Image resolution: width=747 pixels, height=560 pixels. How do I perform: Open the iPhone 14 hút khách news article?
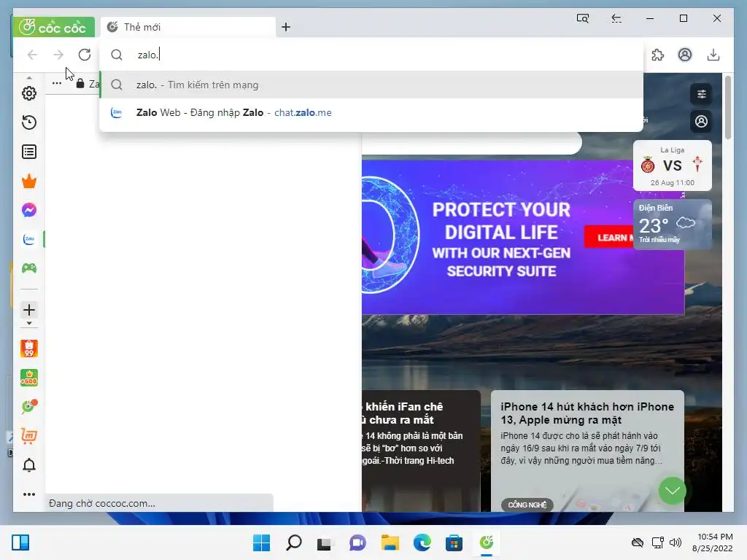[587, 451]
